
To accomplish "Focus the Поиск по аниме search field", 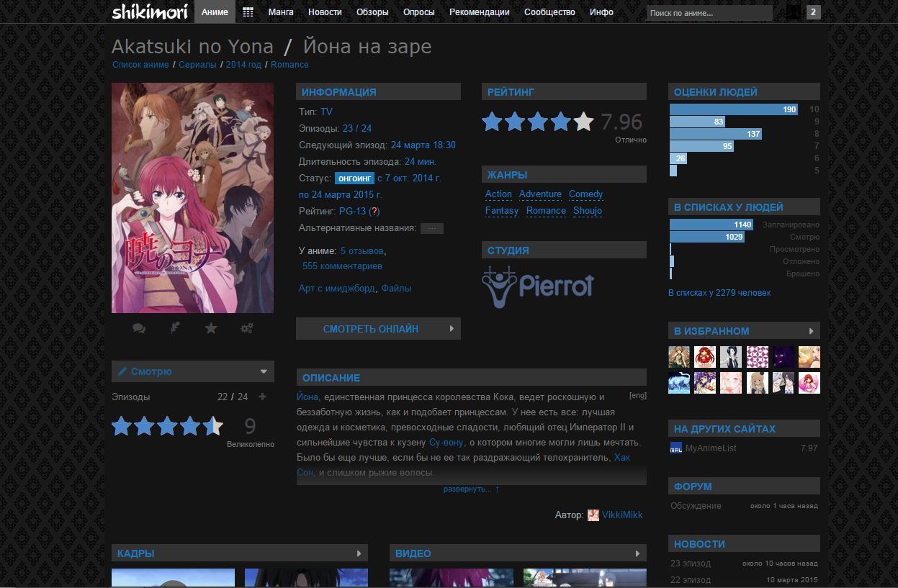I will click(709, 13).
